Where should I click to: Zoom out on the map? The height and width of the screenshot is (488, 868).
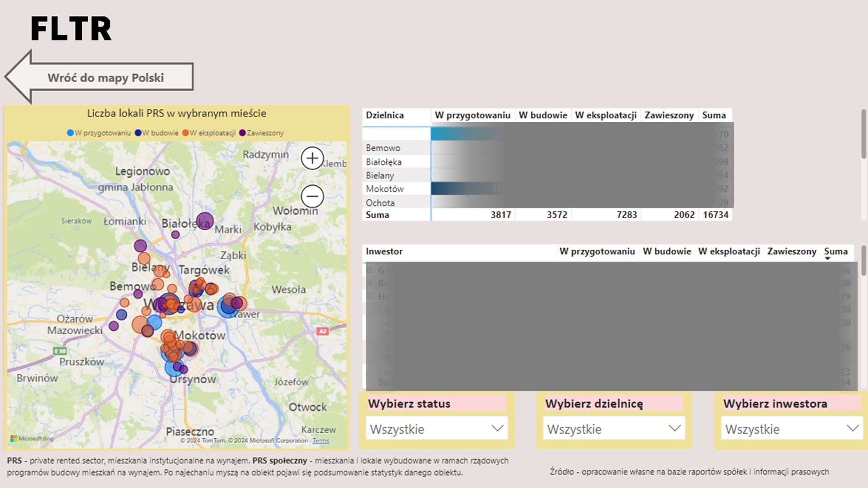tap(312, 196)
